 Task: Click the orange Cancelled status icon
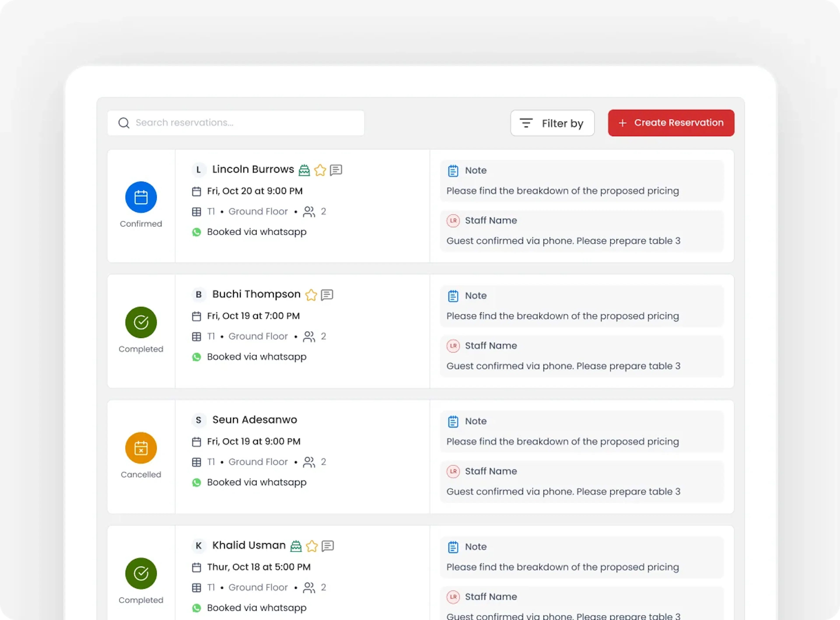coord(141,448)
